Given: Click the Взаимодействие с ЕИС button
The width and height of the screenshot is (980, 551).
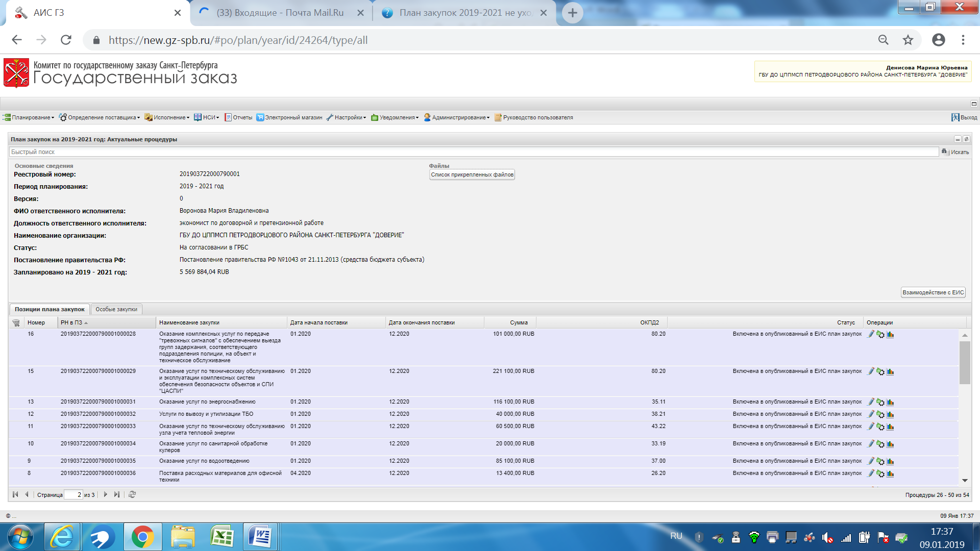Looking at the screenshot, I should tap(933, 292).
